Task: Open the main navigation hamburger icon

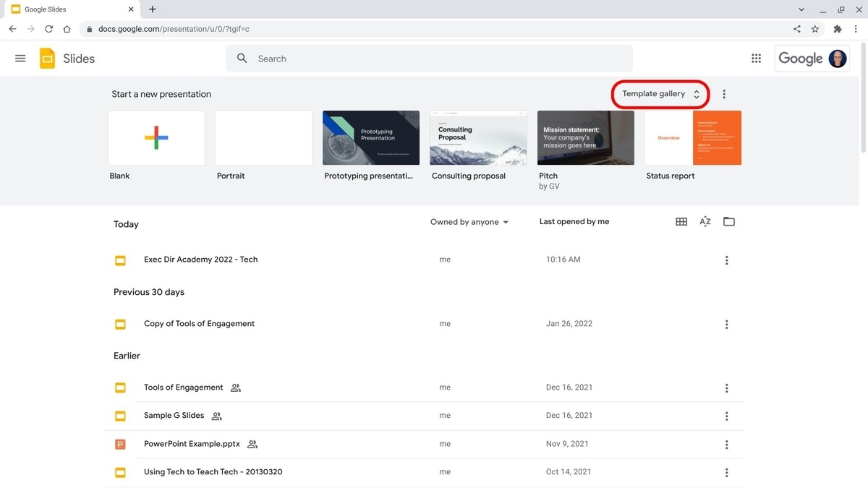Action: point(20,58)
